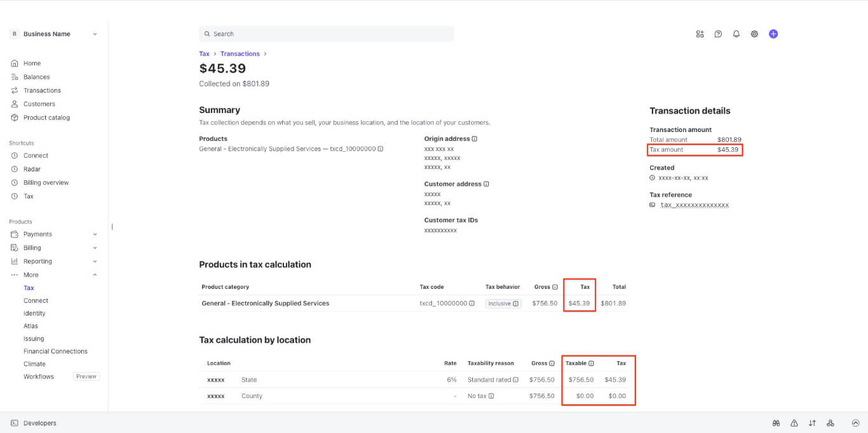
Task: Click info icon next to Taxable column
Action: (x=591, y=364)
